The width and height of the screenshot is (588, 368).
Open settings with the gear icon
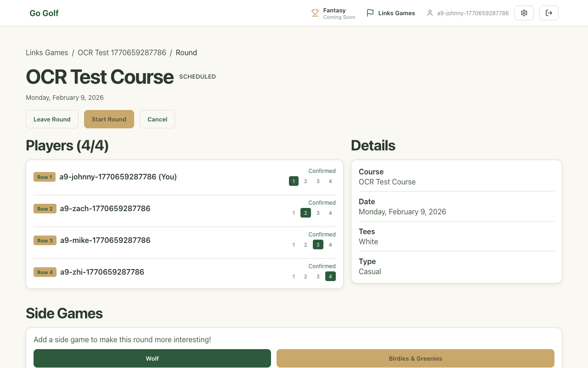tap(524, 13)
